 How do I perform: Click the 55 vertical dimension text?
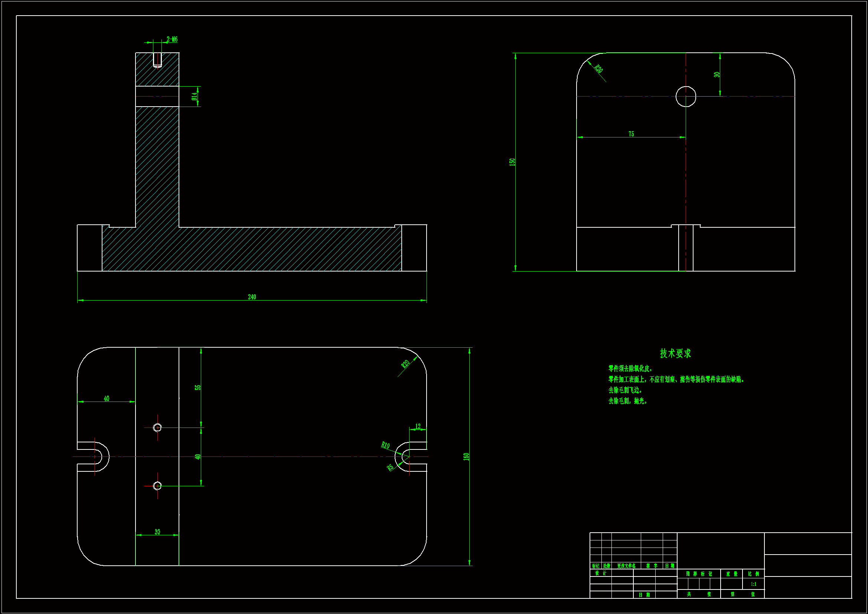click(198, 387)
